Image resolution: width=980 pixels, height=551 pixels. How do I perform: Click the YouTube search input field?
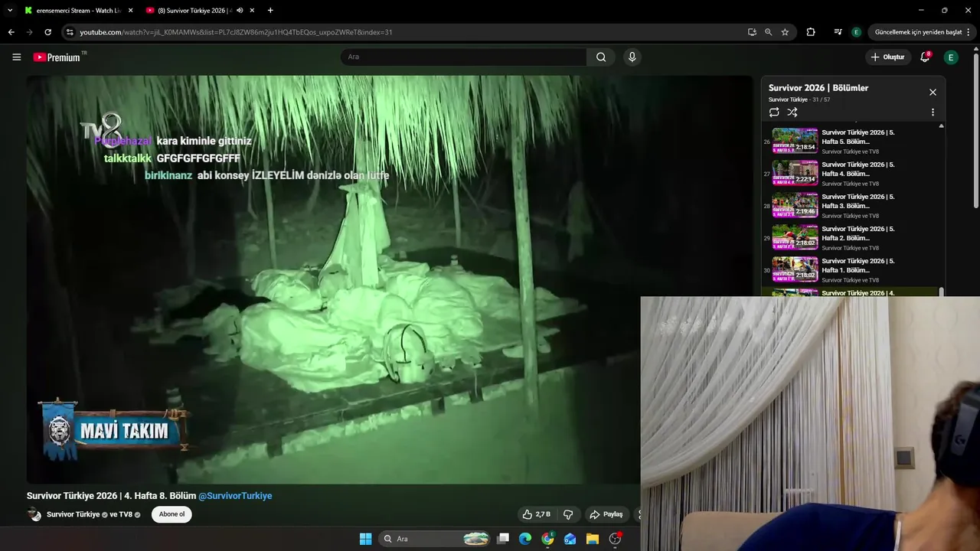click(464, 57)
